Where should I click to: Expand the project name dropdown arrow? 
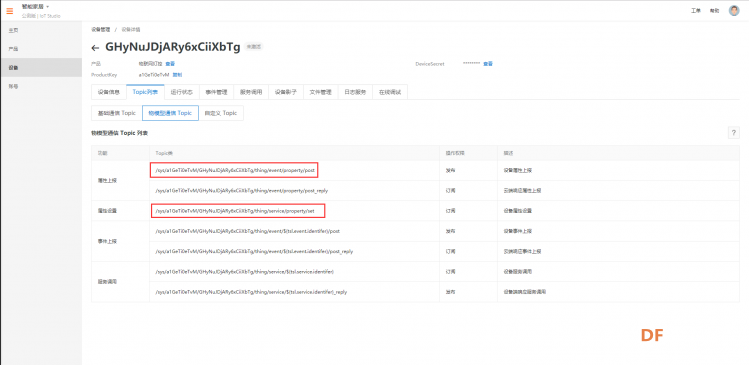48,7
